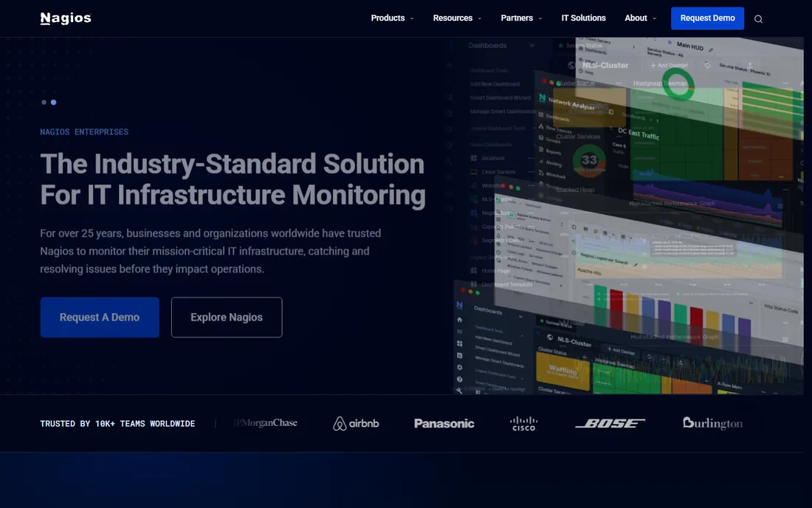The height and width of the screenshot is (508, 812).
Task: Select the Panasonic logo
Action: pyautogui.click(x=444, y=424)
